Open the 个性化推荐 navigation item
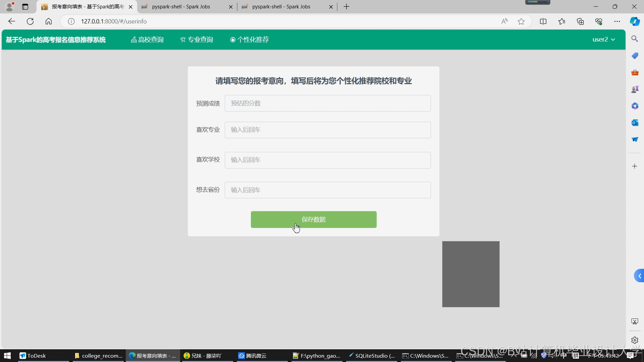The width and height of the screenshot is (644, 362). click(249, 40)
